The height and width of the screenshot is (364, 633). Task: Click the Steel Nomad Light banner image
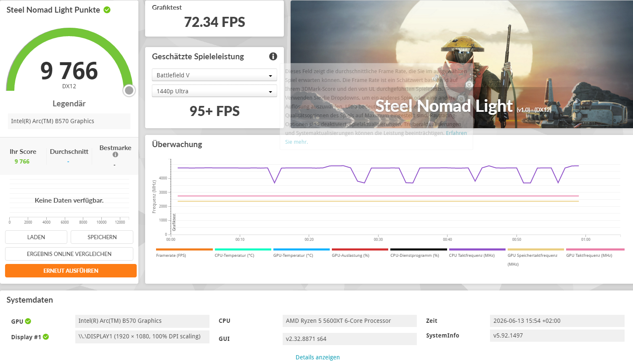coord(462,64)
